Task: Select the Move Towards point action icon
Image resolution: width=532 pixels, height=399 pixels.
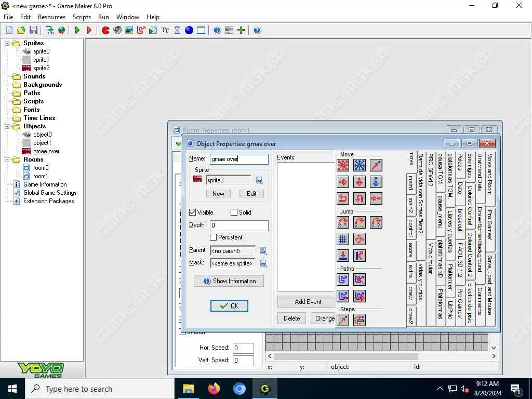Action: tap(376, 165)
